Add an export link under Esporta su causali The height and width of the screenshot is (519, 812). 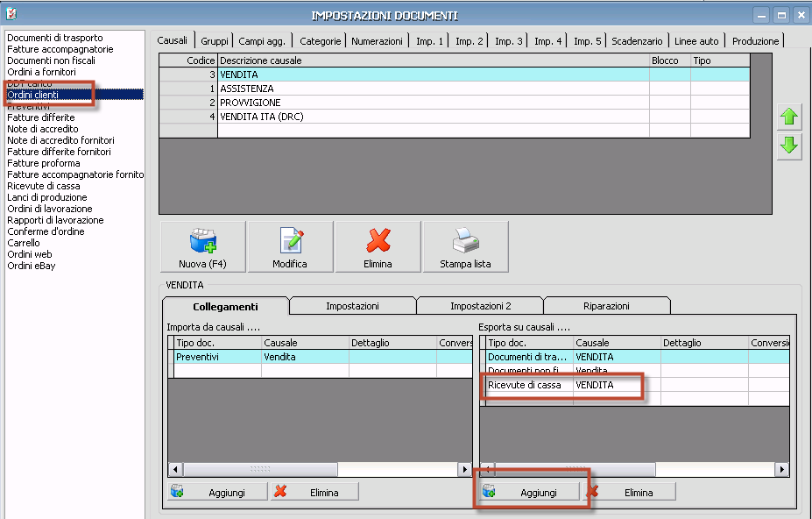[x=530, y=492]
